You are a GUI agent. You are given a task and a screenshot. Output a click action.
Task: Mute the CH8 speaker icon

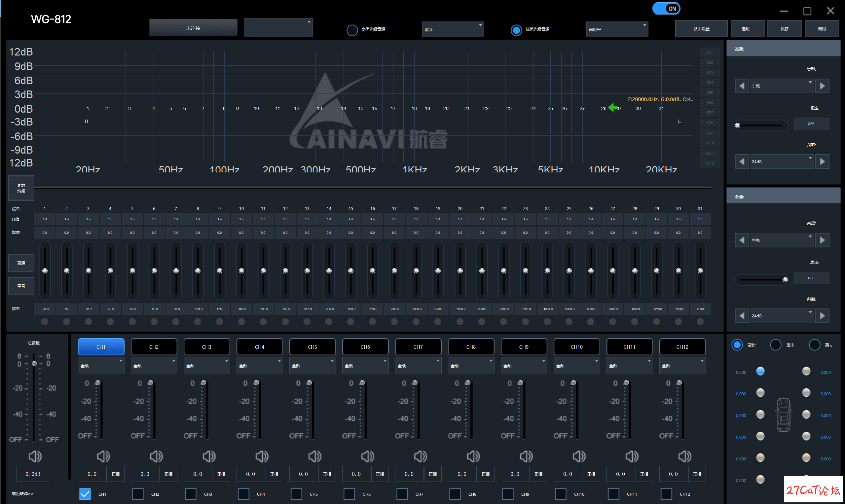[473, 456]
